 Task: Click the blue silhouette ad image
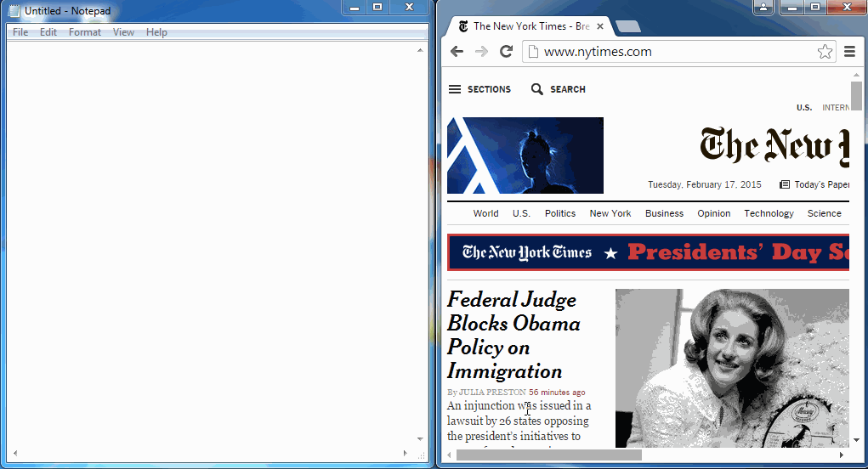coord(525,155)
